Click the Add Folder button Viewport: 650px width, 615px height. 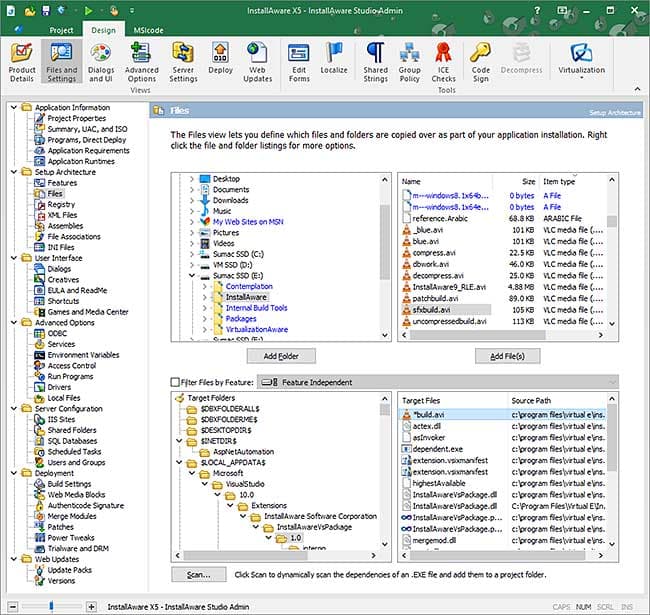click(x=282, y=355)
